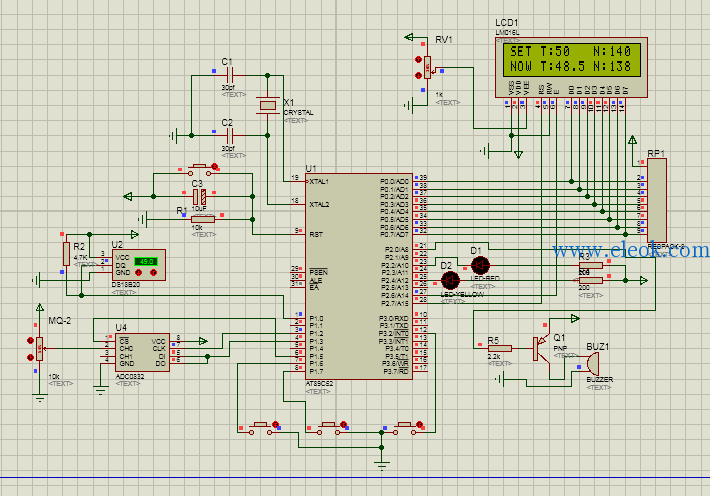Image resolution: width=710 pixels, height=496 pixels.
Task: Click the RST pin label on U1
Action: coord(316,235)
